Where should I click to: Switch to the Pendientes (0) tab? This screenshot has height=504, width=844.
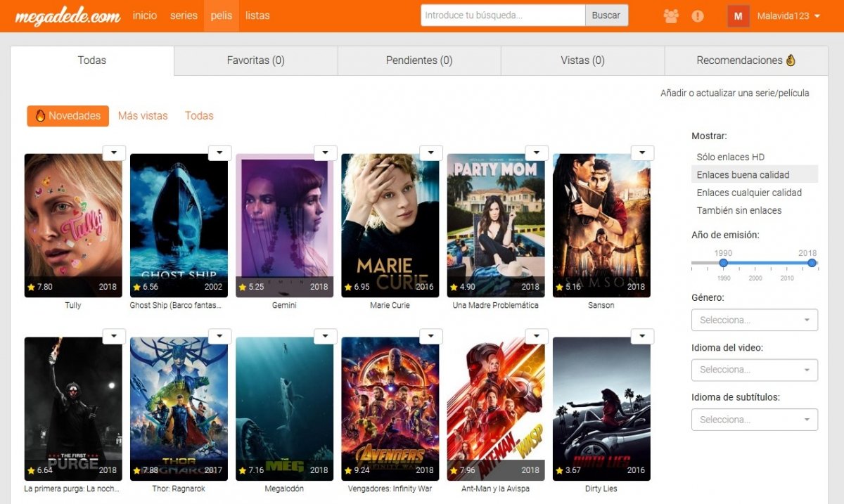point(419,60)
